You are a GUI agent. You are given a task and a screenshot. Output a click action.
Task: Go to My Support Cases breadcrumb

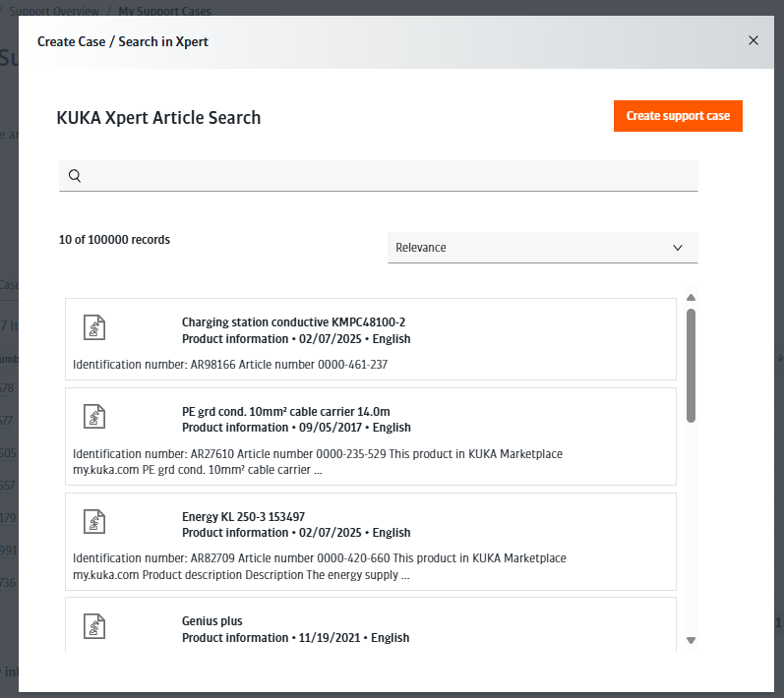[164, 11]
